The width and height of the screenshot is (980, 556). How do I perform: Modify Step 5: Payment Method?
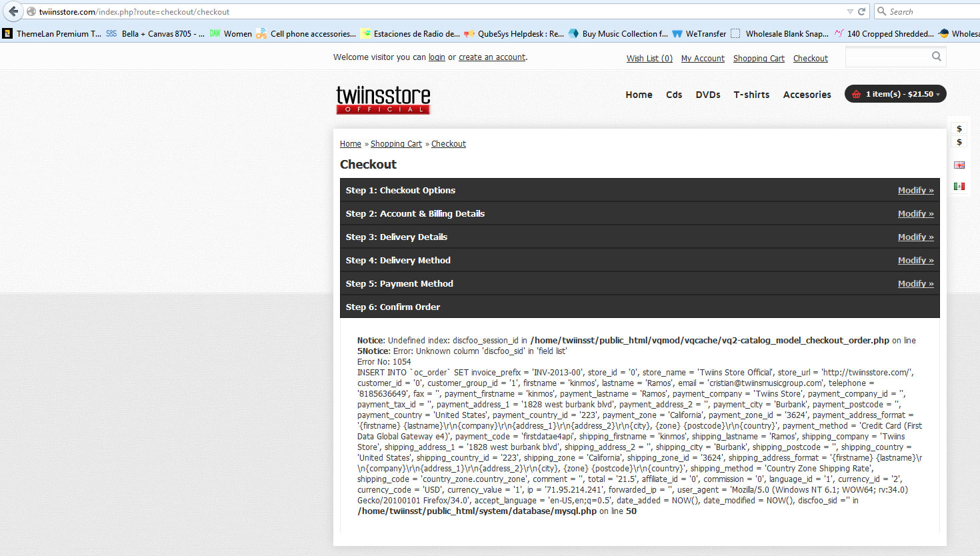(916, 284)
